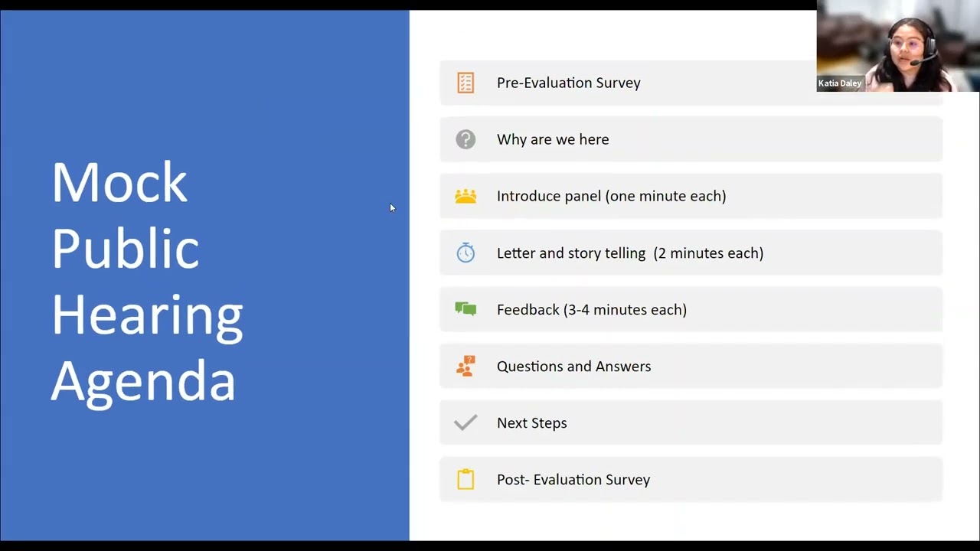Click the Questions and Answers text
The width and height of the screenshot is (980, 551).
(x=574, y=366)
